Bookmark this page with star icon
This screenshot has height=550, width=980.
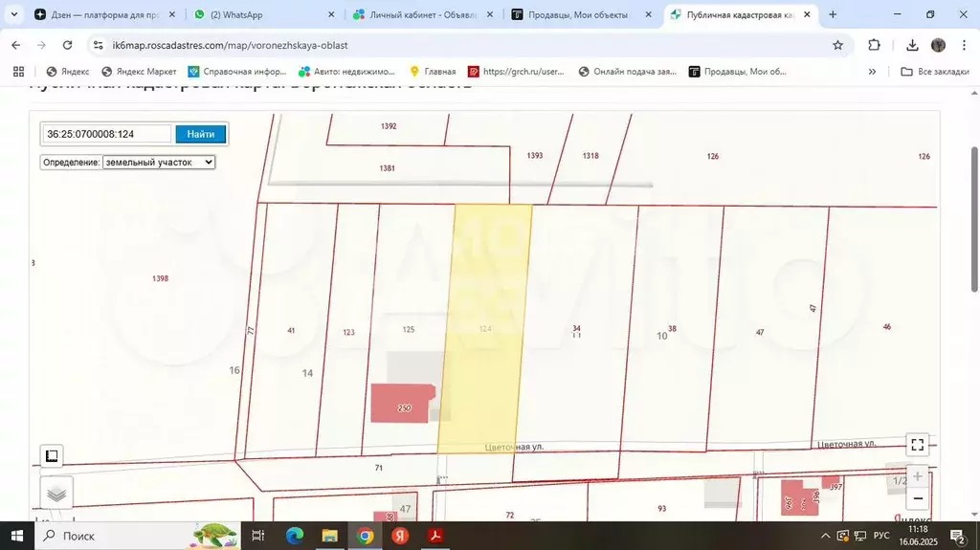[837, 45]
